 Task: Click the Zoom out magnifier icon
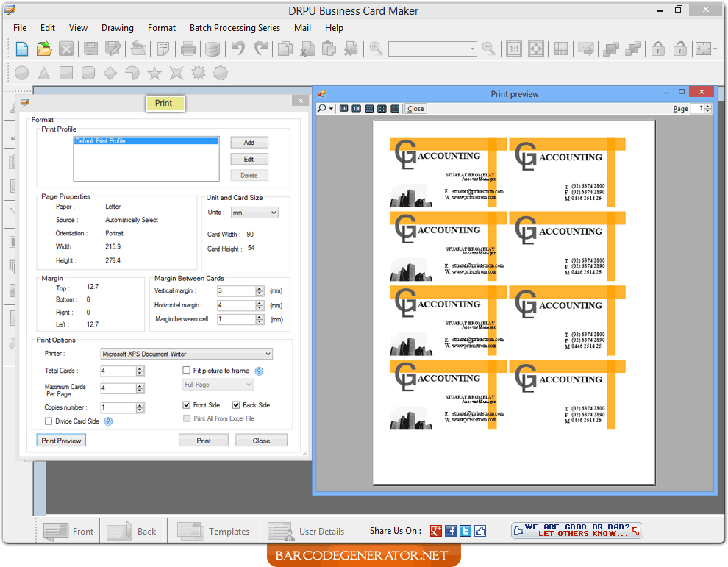[488, 49]
